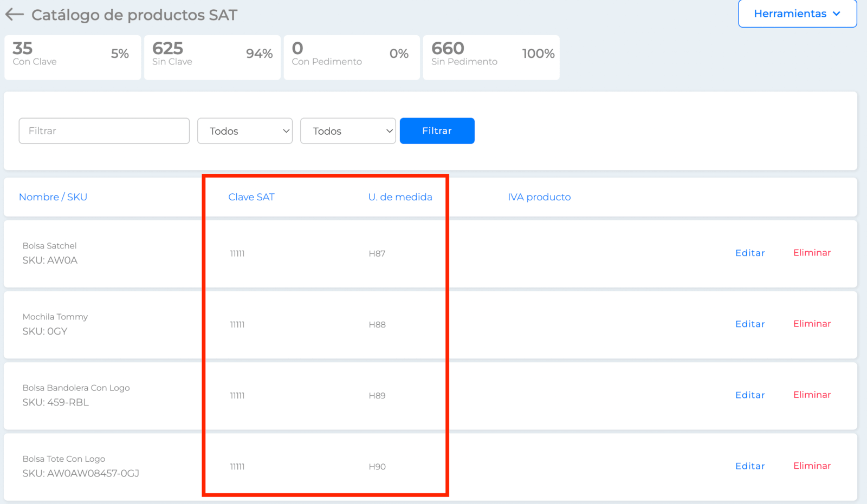Sort by IVA producto column header
The image size is (867, 504).
click(x=539, y=197)
